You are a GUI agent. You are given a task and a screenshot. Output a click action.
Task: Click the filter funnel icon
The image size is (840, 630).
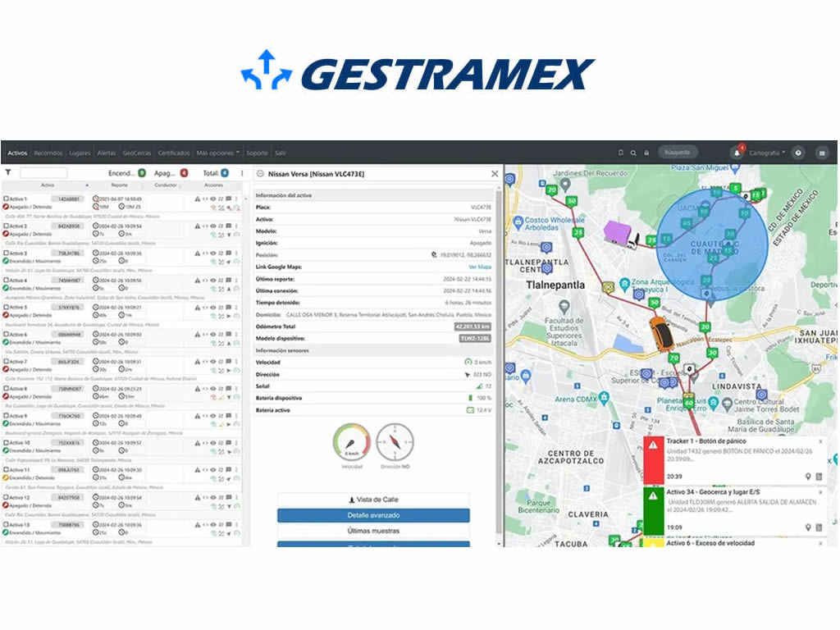pos(8,173)
